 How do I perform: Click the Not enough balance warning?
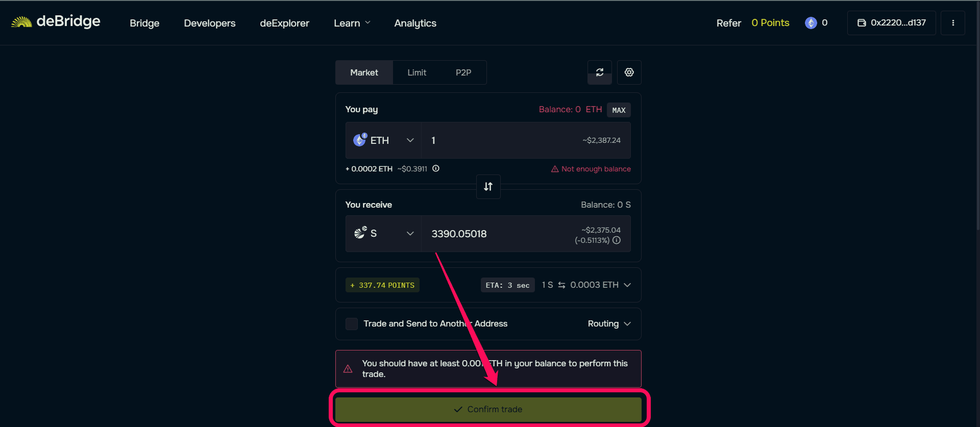[591, 169]
